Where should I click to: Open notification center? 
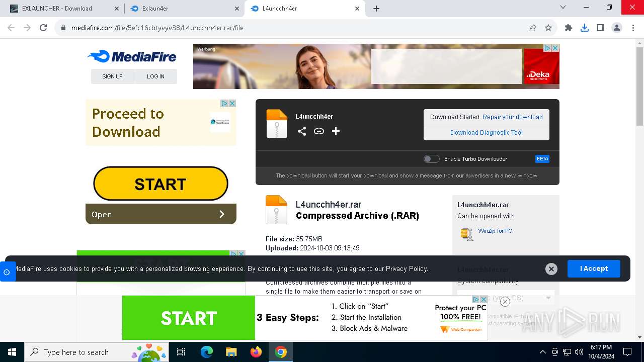pos(627,352)
